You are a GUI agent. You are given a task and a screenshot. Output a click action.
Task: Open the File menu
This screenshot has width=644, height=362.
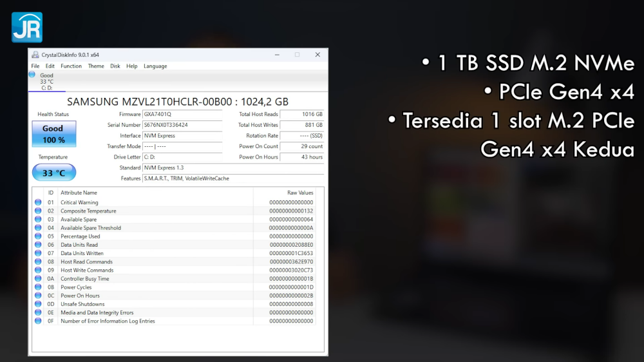(35, 66)
